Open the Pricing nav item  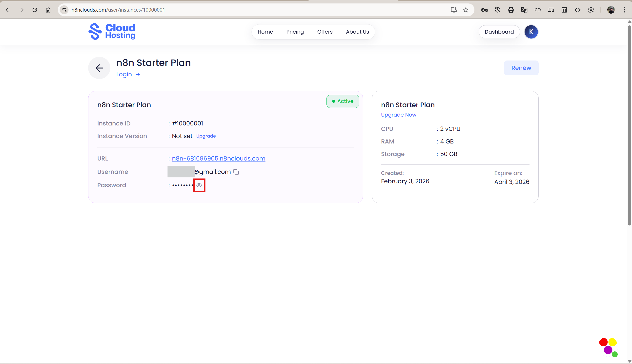click(295, 32)
